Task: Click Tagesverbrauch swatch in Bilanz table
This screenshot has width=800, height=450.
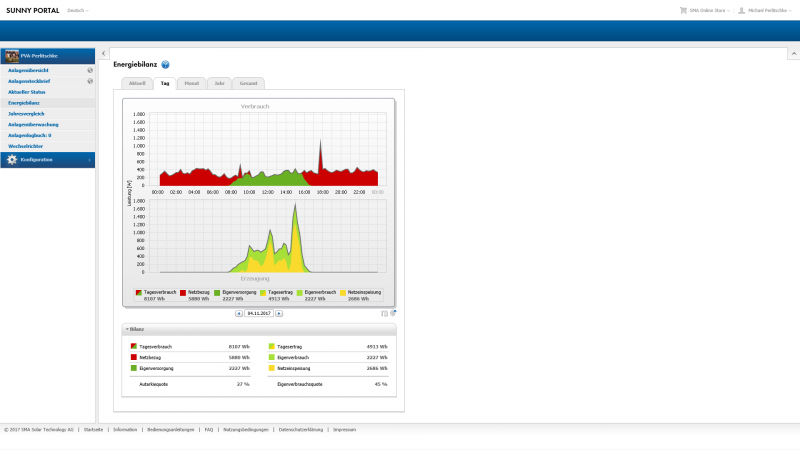Action: click(x=134, y=346)
